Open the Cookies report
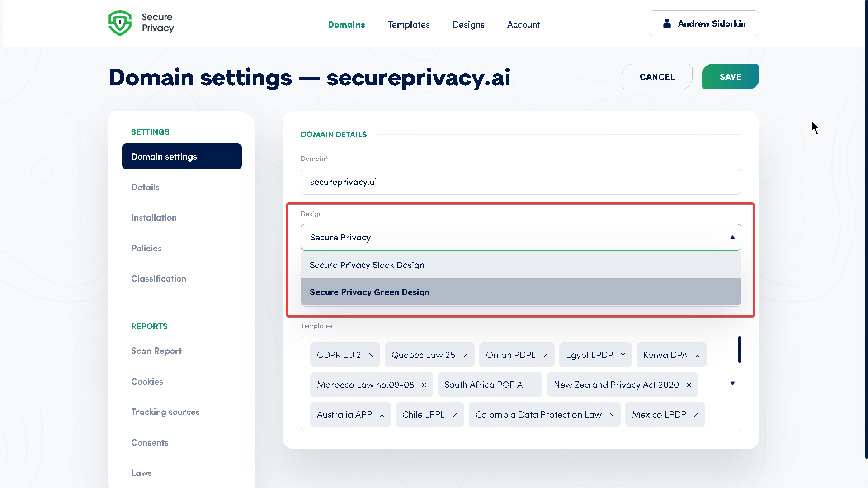This screenshot has height=488, width=868. click(146, 381)
